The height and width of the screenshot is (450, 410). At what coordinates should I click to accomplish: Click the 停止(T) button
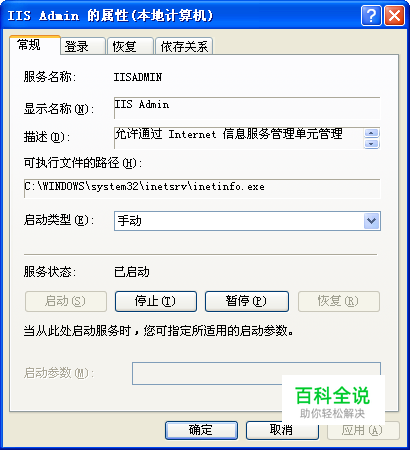pos(156,301)
